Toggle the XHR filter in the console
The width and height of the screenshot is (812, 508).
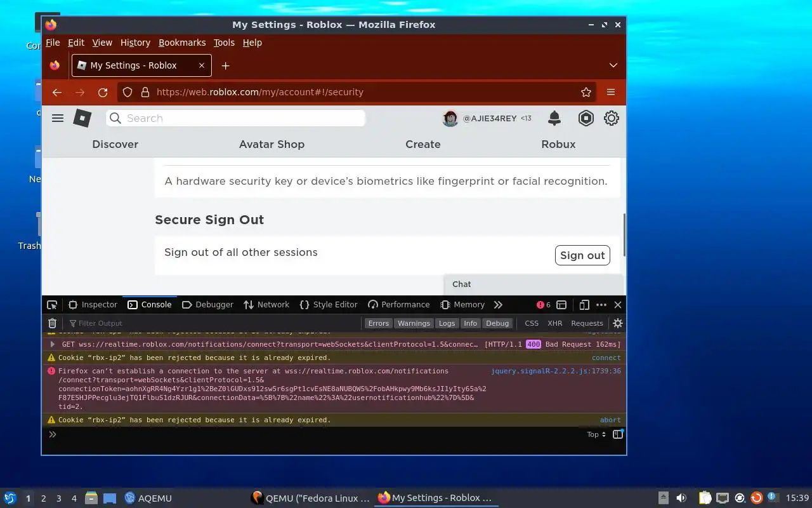[555, 323]
